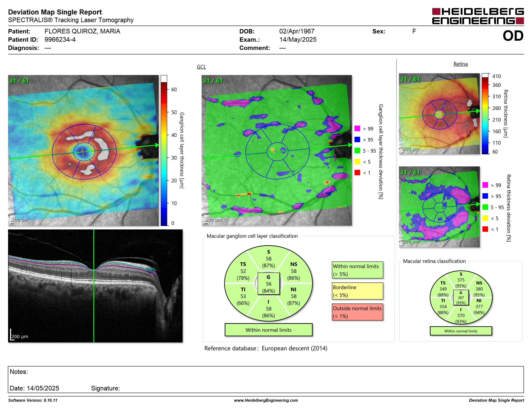Click the Retina NS sector 380 (95%)
This screenshot has height=411, width=532.
(479, 289)
